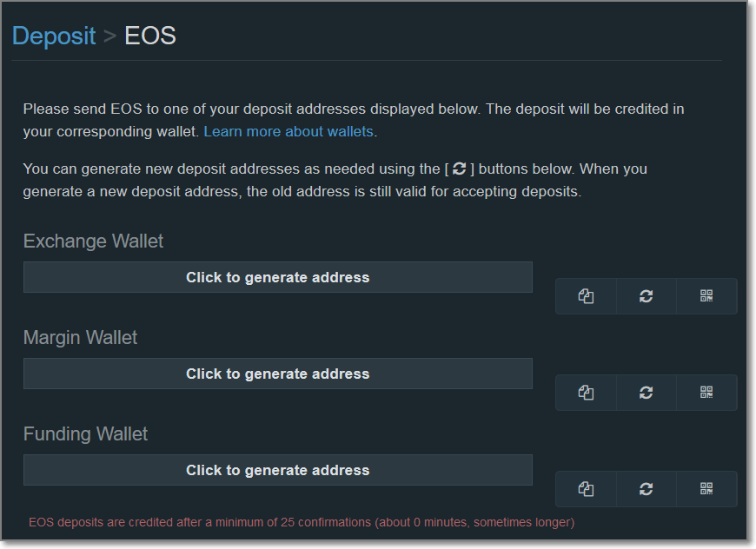The width and height of the screenshot is (756, 549).
Task: Show QR code for Exchange Wallet
Action: (x=706, y=296)
